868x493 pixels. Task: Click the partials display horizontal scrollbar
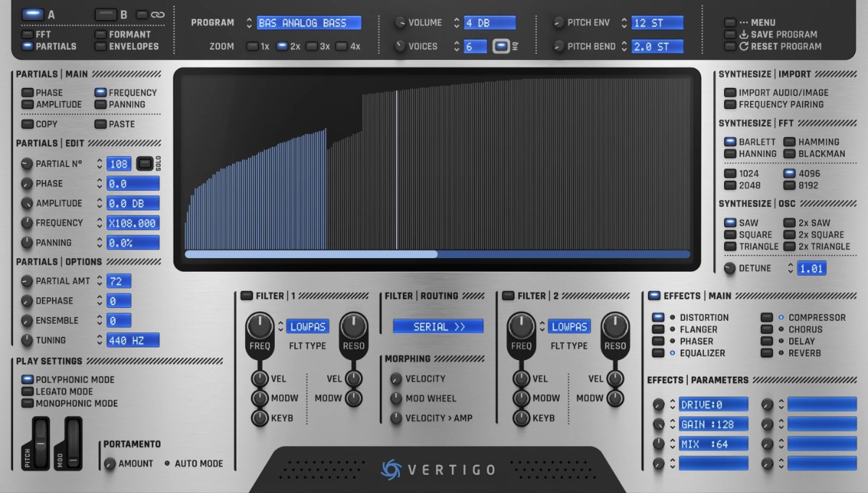click(438, 254)
